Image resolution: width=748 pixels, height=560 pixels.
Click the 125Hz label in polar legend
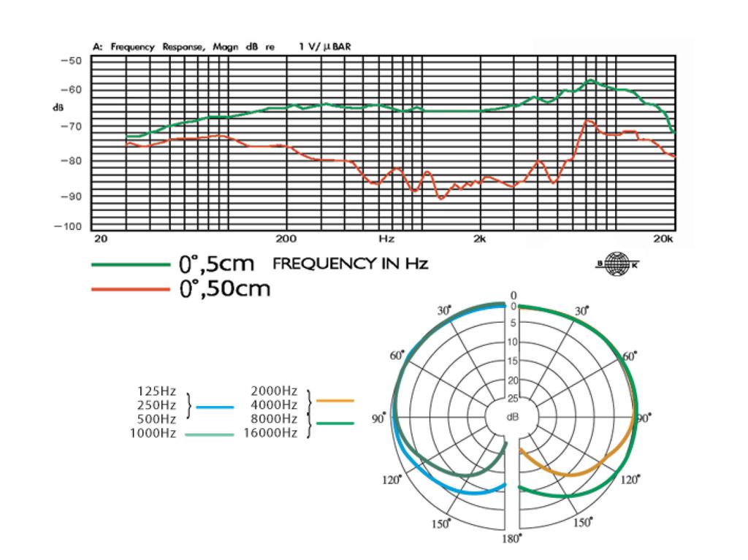[156, 391]
